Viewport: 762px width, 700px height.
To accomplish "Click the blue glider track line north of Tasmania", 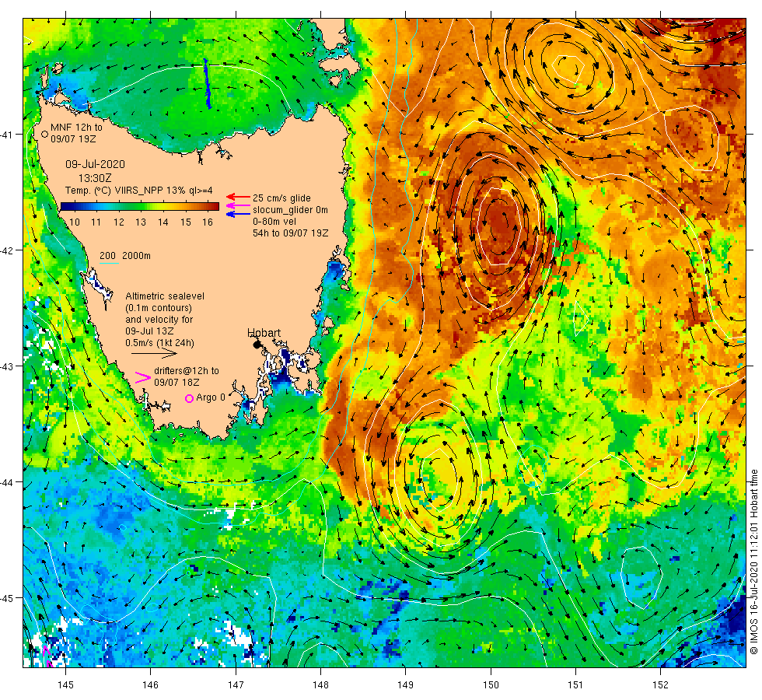I will pos(207,83).
